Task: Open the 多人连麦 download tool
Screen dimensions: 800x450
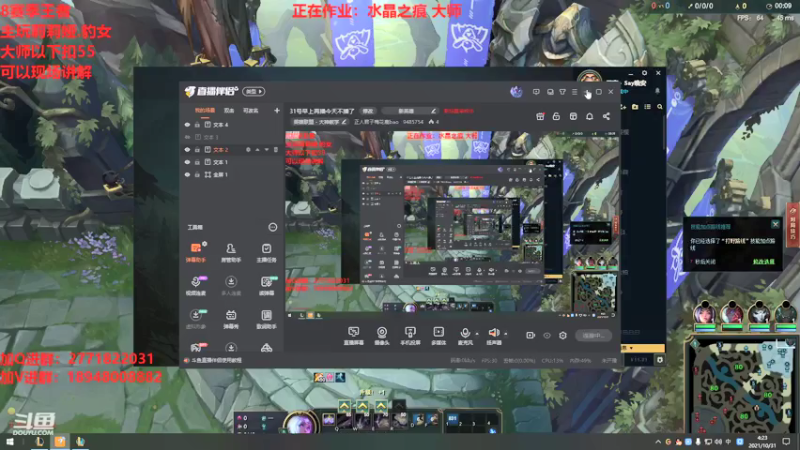Action: (x=231, y=286)
